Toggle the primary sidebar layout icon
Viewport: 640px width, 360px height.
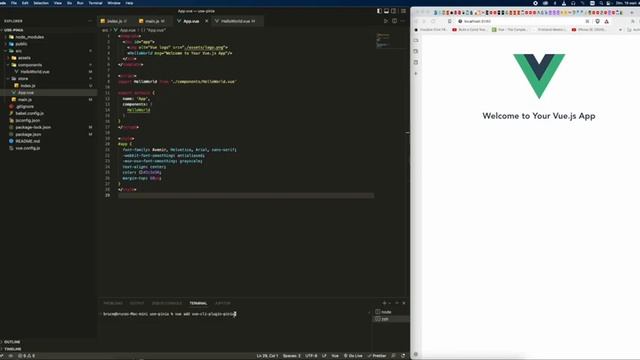(x=379, y=11)
